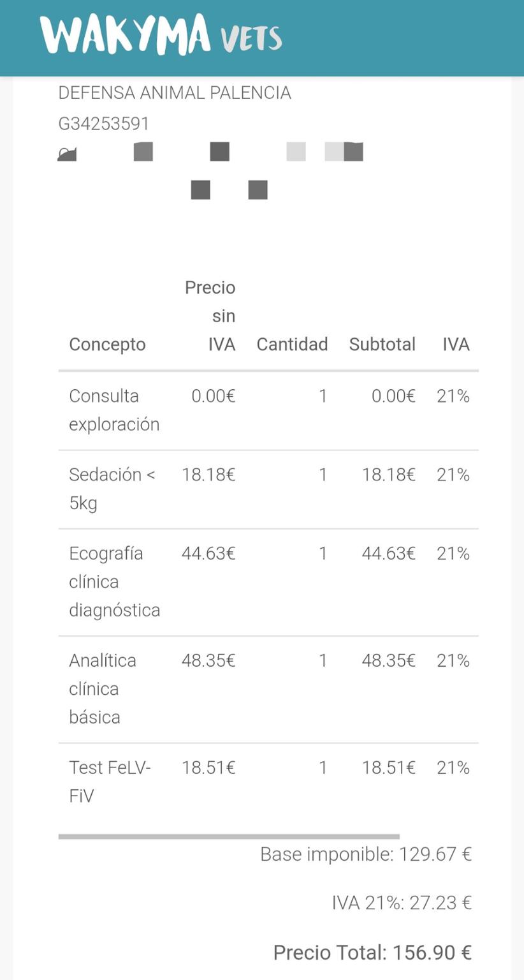
Task: Tap the Wakyma Vets logo
Action: pos(161,35)
